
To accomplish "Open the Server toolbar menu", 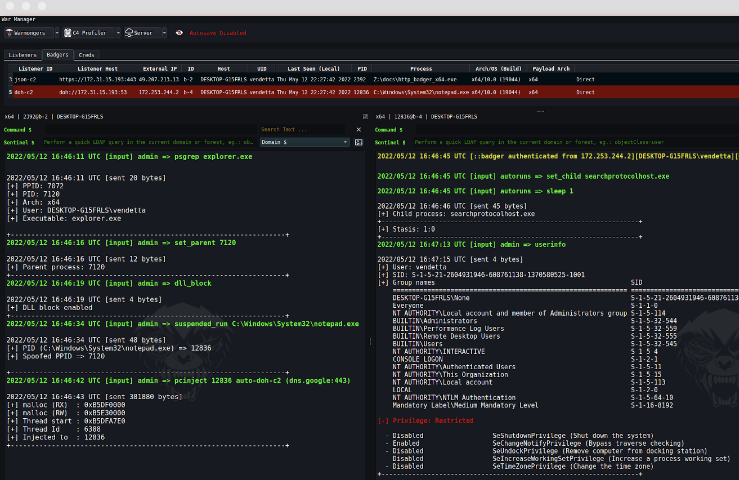I will (141, 33).
